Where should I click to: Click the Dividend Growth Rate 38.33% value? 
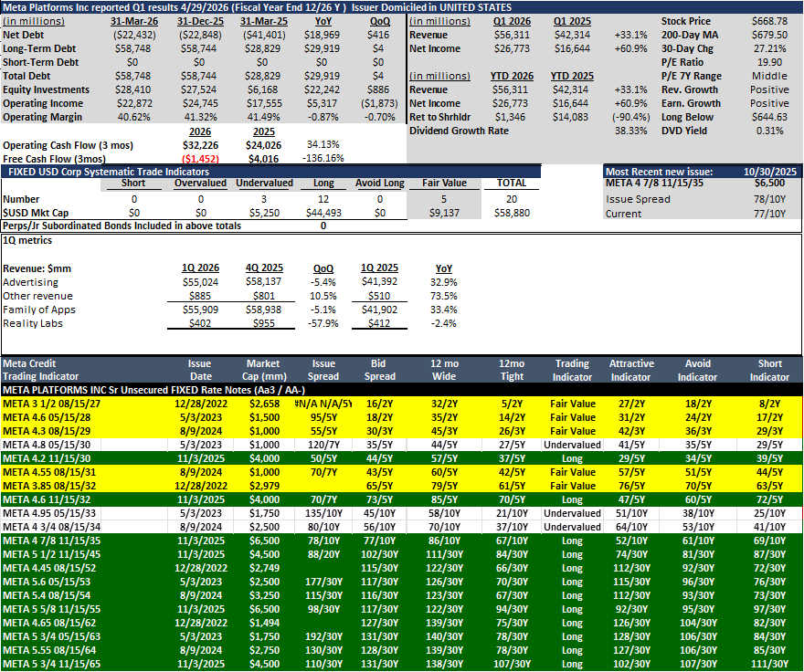coord(630,131)
